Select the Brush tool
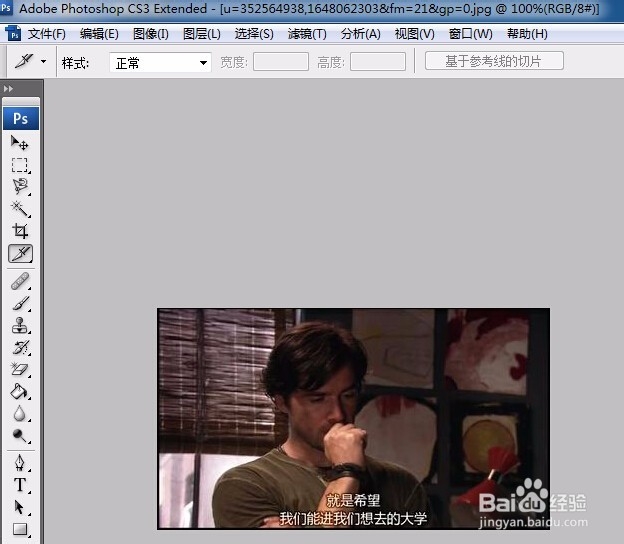This screenshot has height=544, width=624. click(20, 304)
